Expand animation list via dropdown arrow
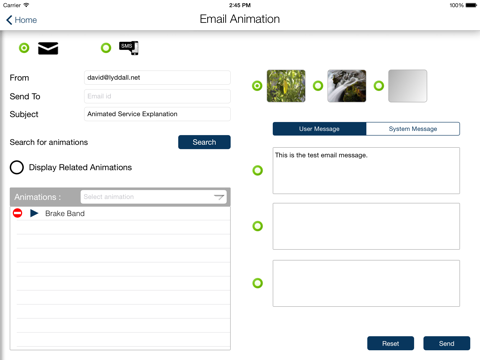 (x=219, y=197)
